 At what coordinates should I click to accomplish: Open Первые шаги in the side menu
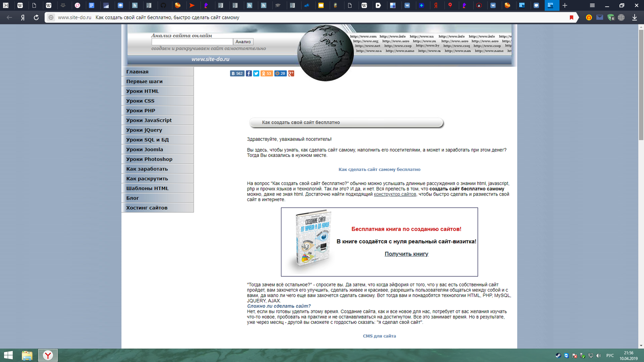tap(157, 81)
